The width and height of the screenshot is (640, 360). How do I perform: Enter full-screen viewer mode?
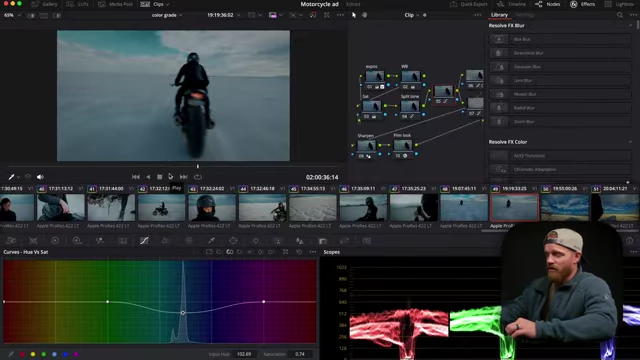tap(327, 15)
